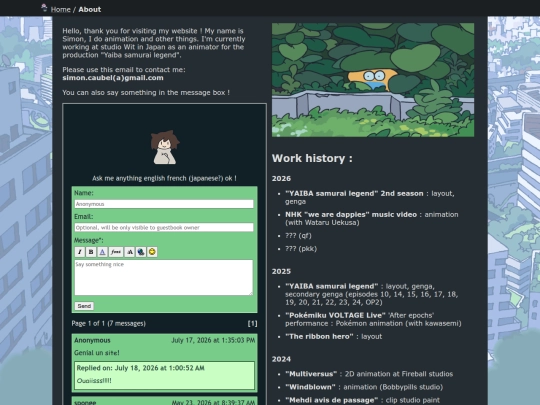540x405 pixels.
Task: Click the 2024 year heading
Action: 281,359
